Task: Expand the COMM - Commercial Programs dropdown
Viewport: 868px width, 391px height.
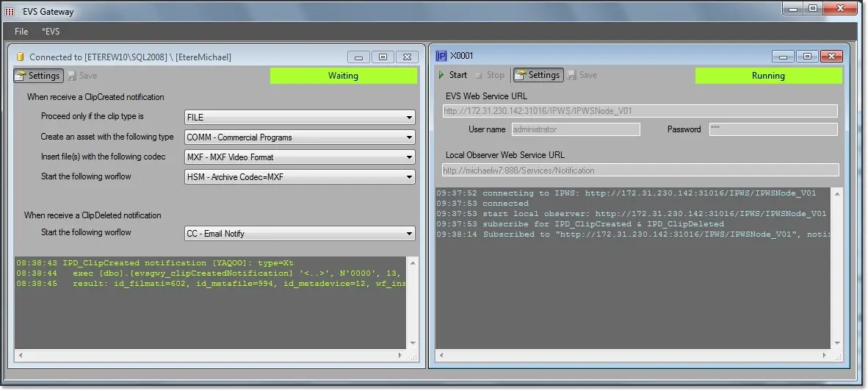Action: [299, 137]
